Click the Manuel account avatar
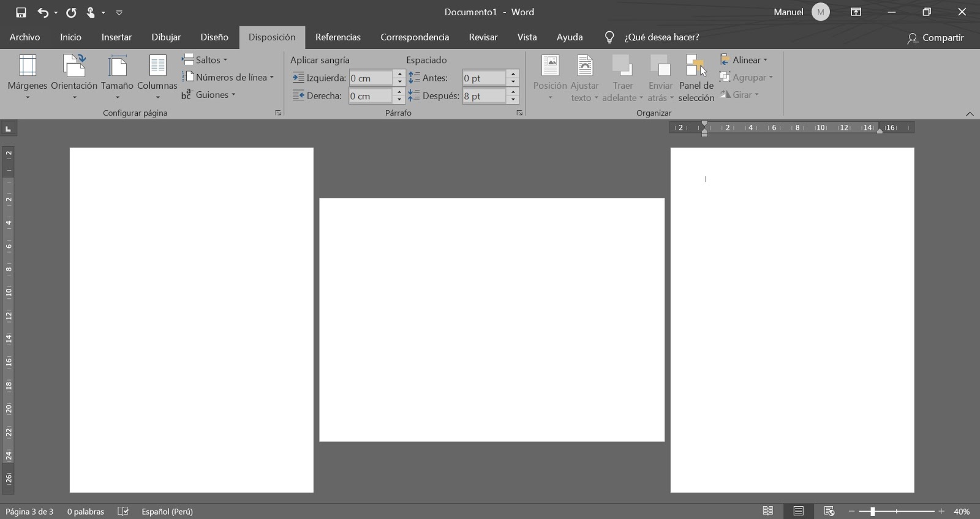 coord(821,12)
